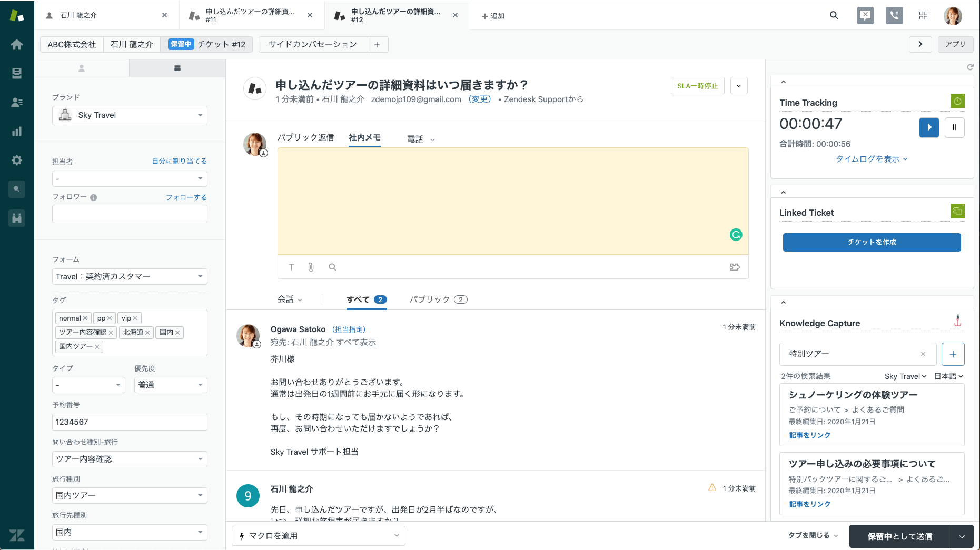
Task: Attach a file with the paperclip icon
Action: pos(311,267)
